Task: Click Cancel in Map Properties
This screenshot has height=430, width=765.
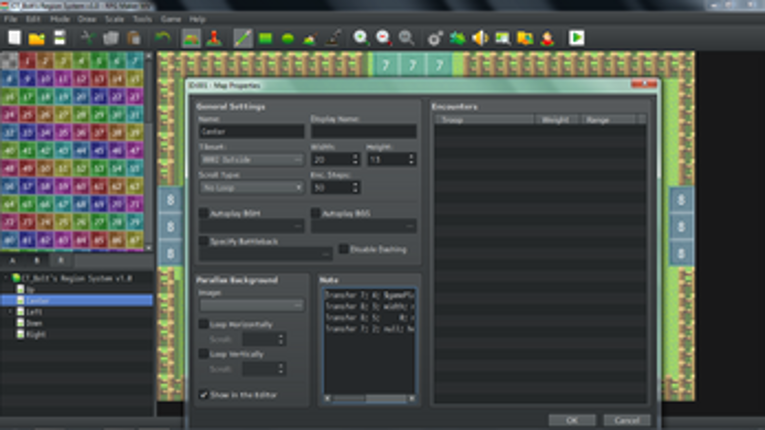Action: click(x=627, y=420)
